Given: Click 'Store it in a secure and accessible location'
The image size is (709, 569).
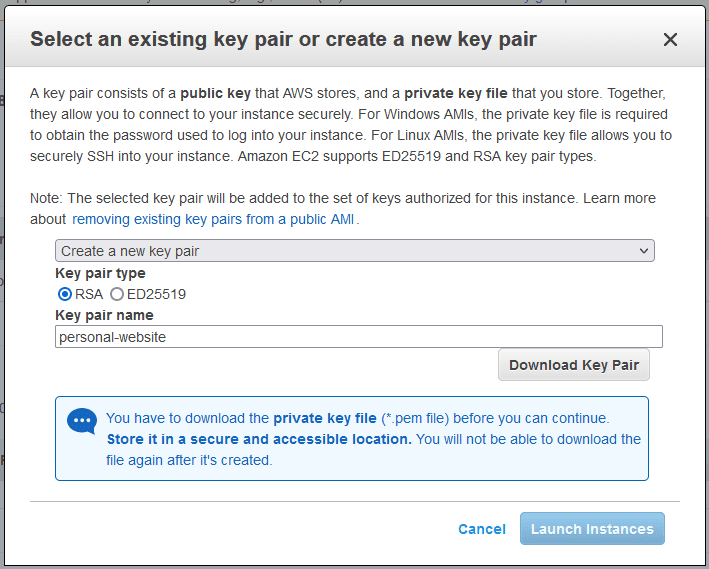Looking at the screenshot, I should pyautogui.click(x=258, y=439).
